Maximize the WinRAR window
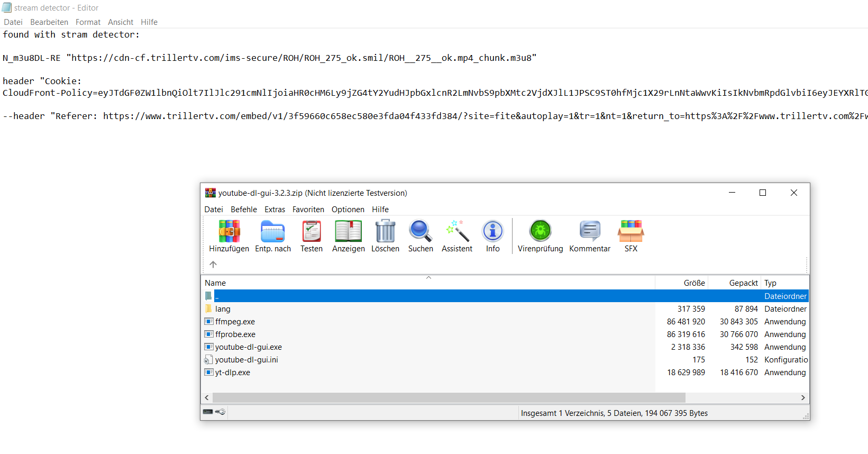 (x=763, y=193)
